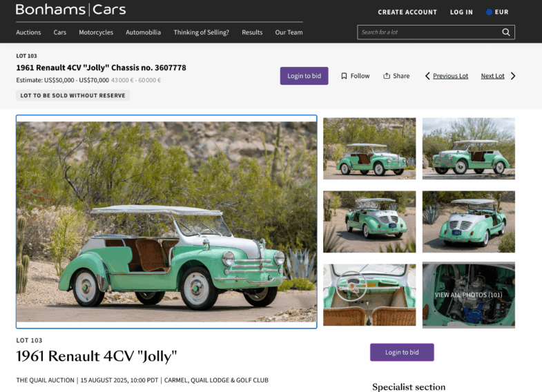Click The Quail Auction date line
Viewport: 542px width, 392px height.
coord(142,380)
